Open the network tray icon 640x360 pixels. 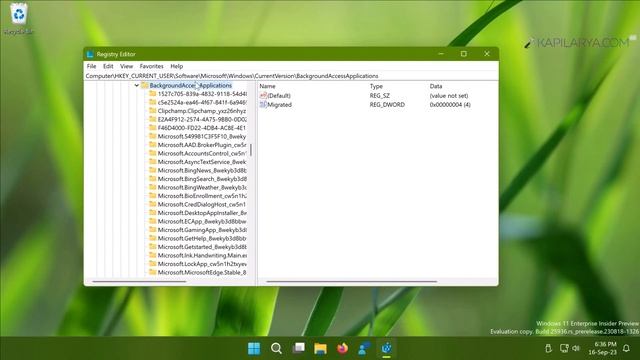[x=564, y=348]
